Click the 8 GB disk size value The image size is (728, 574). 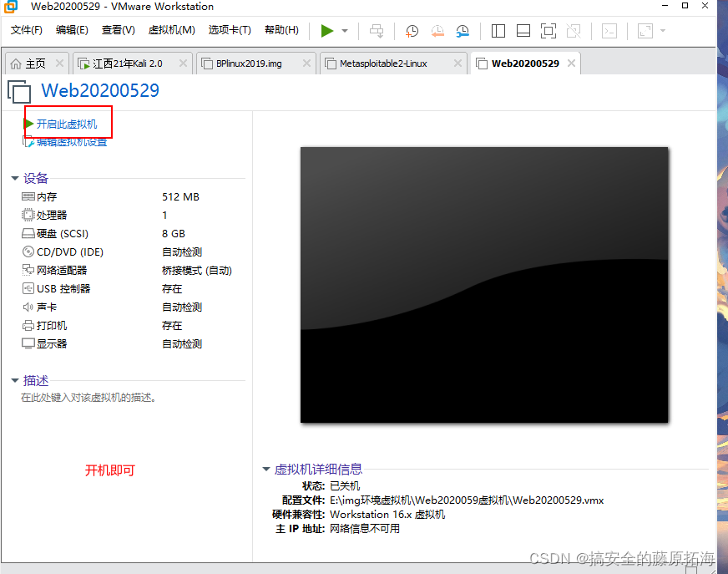(173, 233)
